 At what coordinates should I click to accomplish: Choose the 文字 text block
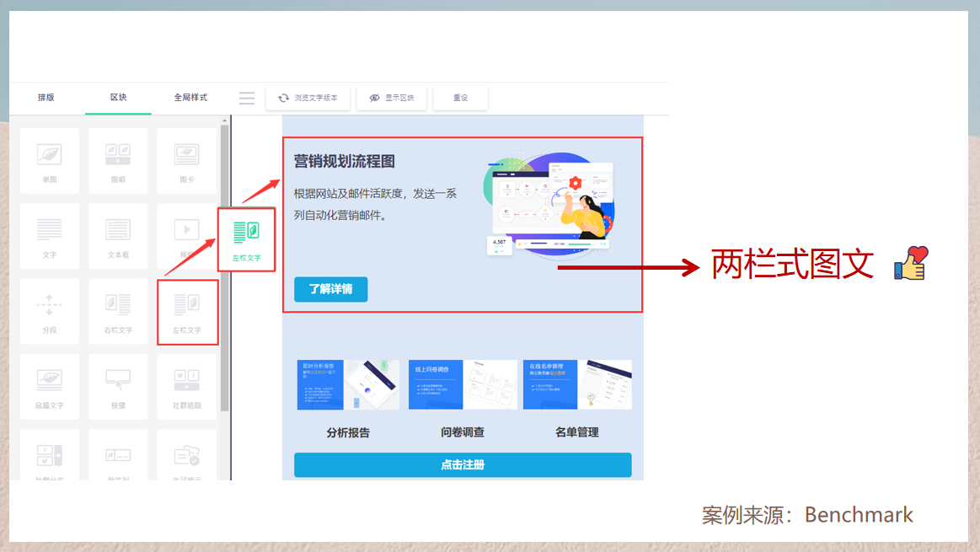(49, 236)
